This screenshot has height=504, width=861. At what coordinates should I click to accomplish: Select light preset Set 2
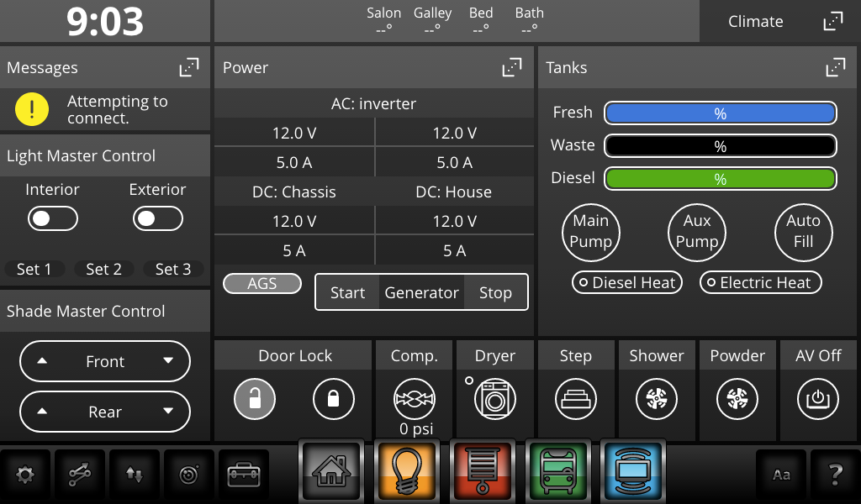click(x=103, y=270)
